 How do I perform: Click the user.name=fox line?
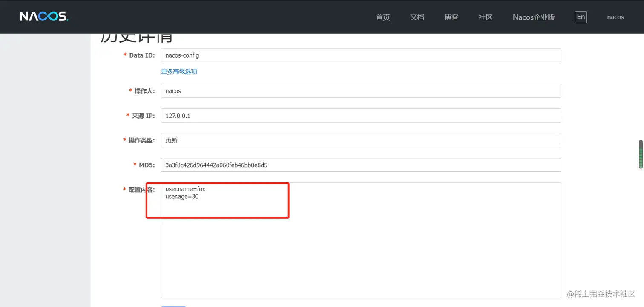[x=185, y=189]
